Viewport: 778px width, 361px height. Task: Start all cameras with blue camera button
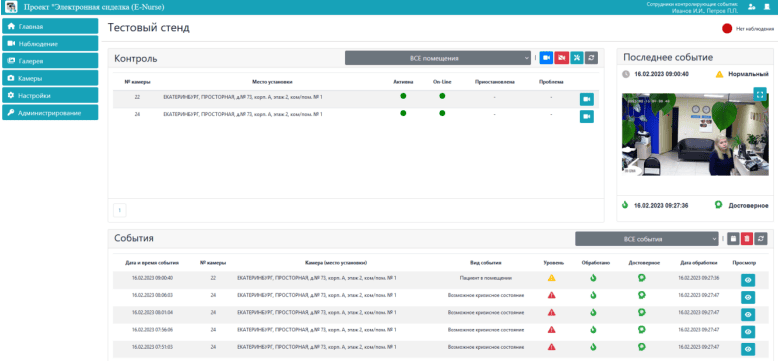click(546, 58)
